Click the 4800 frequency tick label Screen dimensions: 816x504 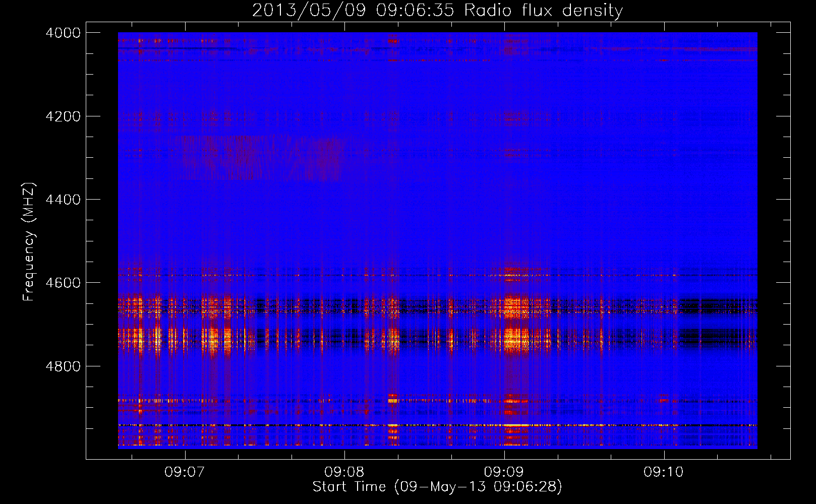pyautogui.click(x=63, y=366)
